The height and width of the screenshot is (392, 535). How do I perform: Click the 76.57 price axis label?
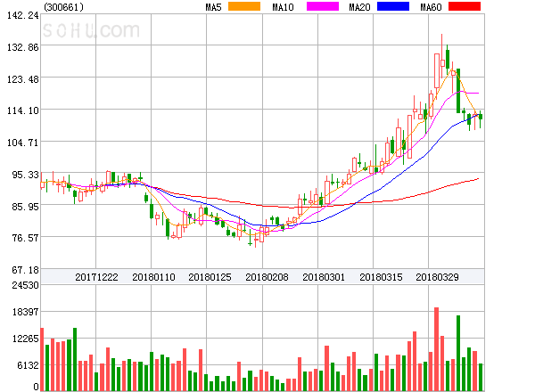(26, 238)
